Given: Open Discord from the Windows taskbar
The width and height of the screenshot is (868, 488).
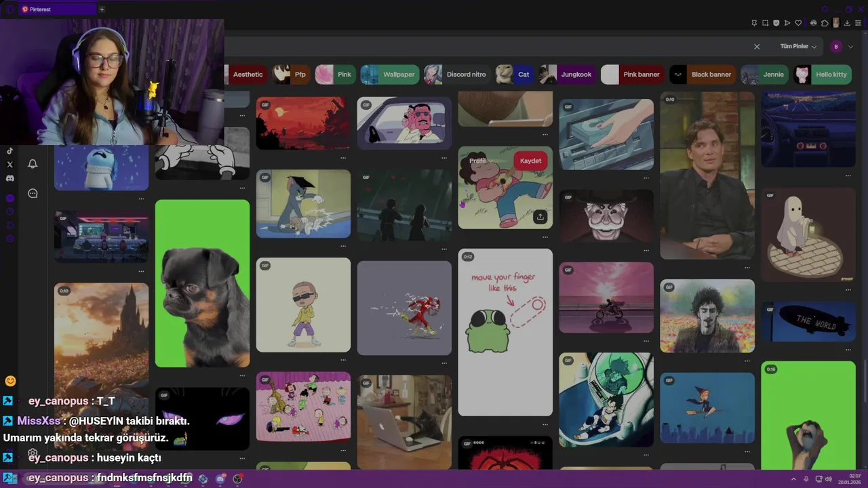Looking at the screenshot, I should point(220,479).
